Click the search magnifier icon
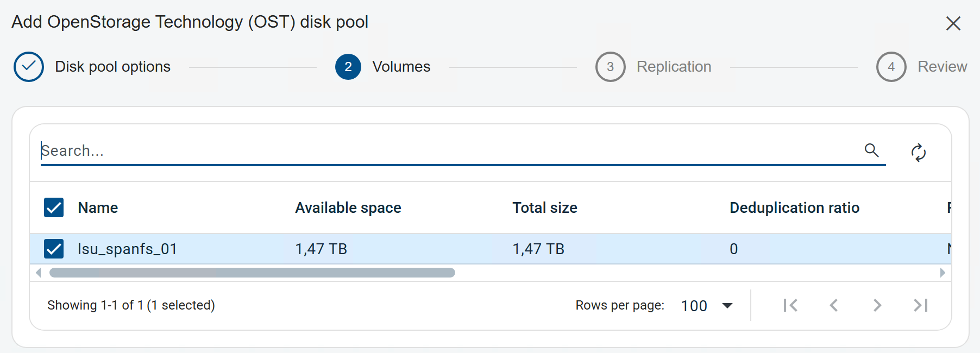The width and height of the screenshot is (980, 353). [871, 150]
